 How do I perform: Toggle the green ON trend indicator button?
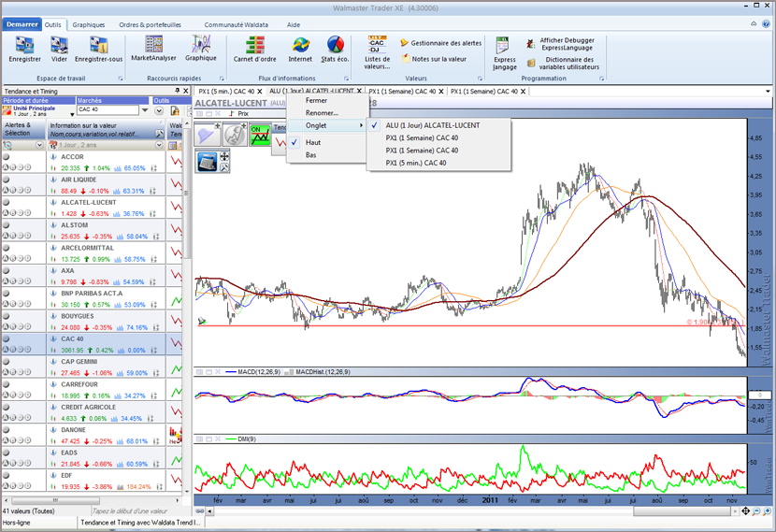260,135
